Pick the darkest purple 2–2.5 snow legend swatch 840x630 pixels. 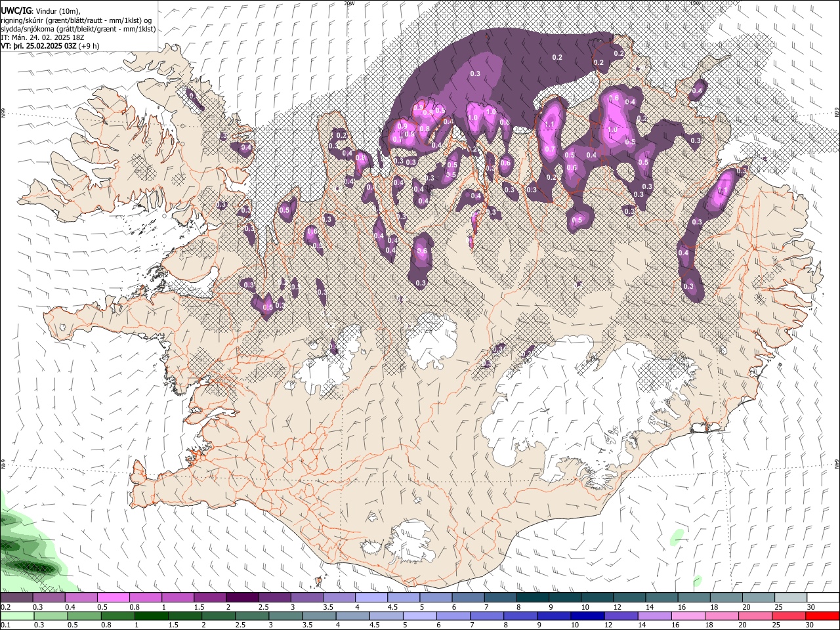click(x=241, y=597)
